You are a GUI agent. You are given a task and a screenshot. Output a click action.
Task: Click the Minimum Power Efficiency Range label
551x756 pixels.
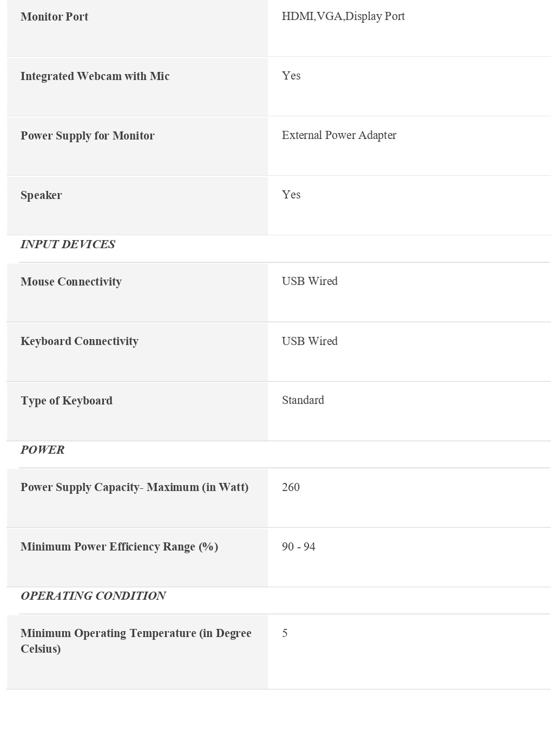tap(119, 547)
